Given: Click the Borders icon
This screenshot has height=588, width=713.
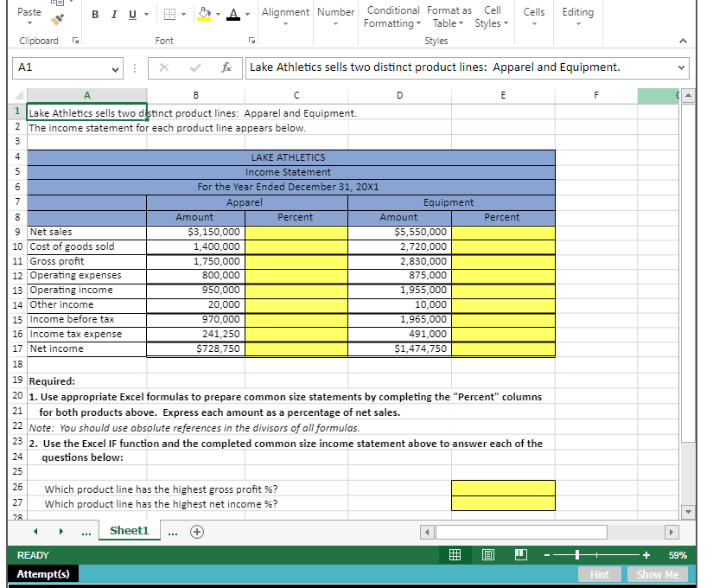Looking at the screenshot, I should click(169, 15).
